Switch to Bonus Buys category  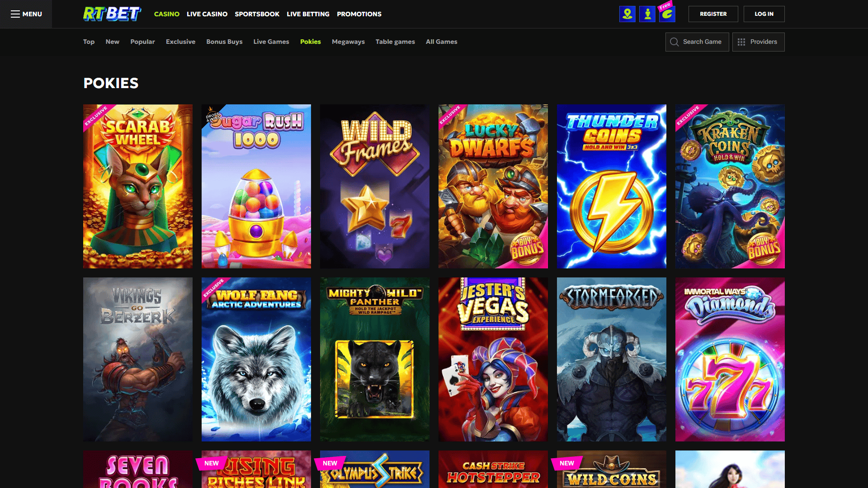click(x=224, y=42)
